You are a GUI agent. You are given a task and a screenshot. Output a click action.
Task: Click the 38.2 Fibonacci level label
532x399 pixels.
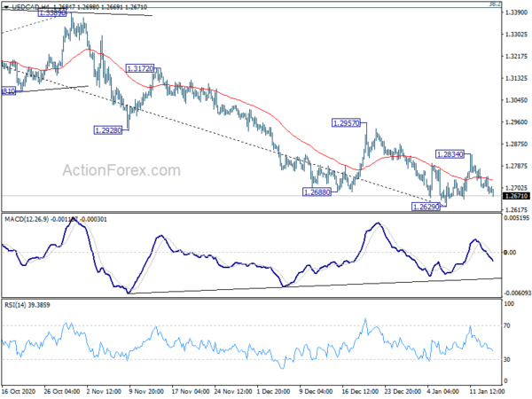click(494, 4)
